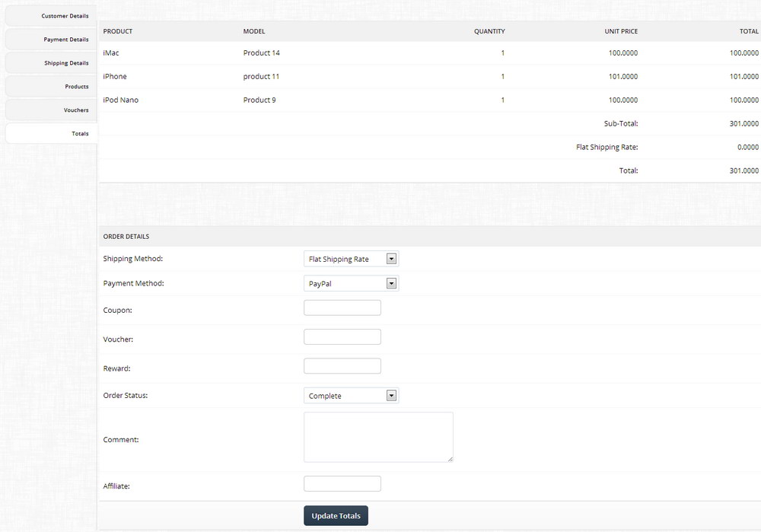Click the iPod Nano product name
Screen dimensions: 761x532
tap(121, 100)
